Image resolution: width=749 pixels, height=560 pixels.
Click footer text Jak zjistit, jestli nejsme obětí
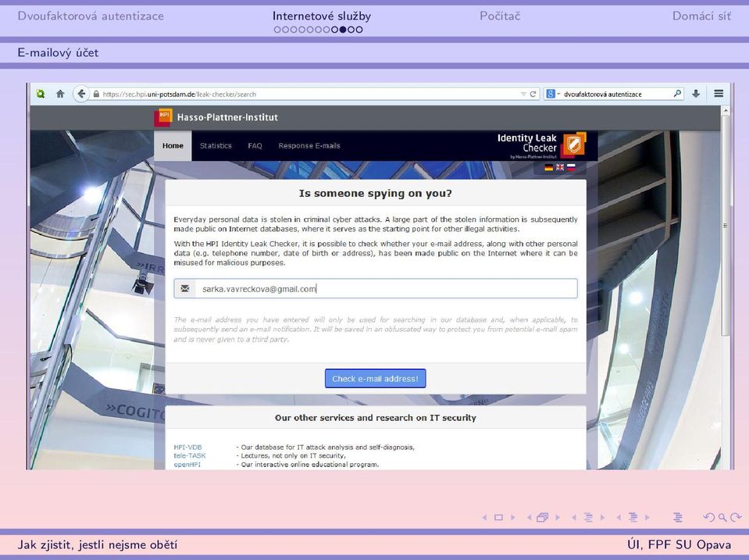click(98, 544)
